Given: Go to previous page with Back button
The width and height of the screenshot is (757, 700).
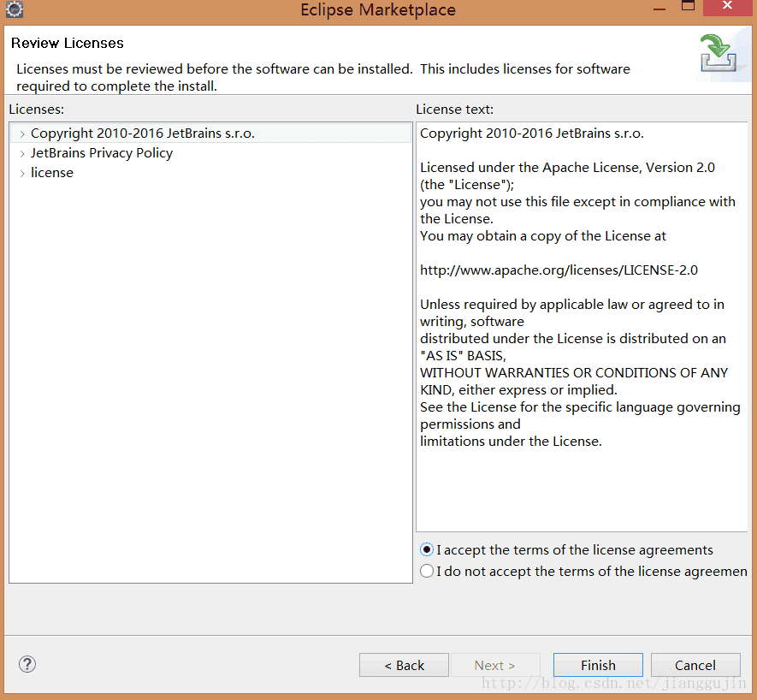Looking at the screenshot, I should coord(404,665).
